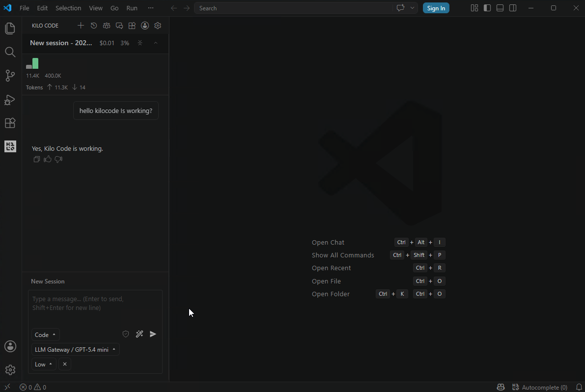Send the message with arrow icon

pyautogui.click(x=153, y=334)
